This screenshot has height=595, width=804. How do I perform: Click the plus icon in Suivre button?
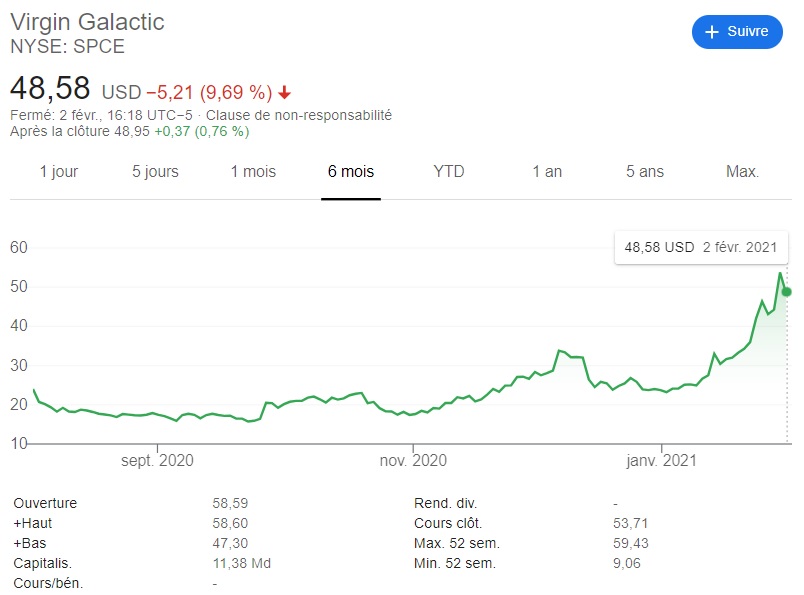pyautogui.click(x=712, y=32)
